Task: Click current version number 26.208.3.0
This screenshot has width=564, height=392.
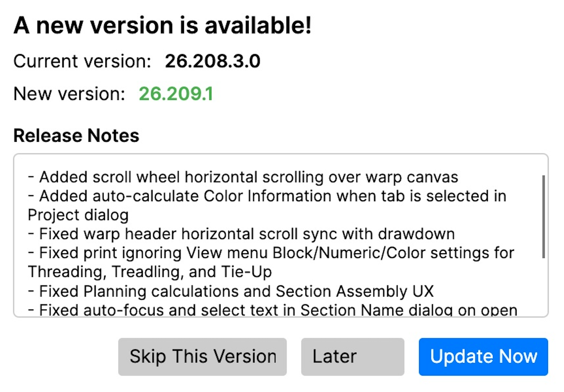Action: click(x=213, y=61)
